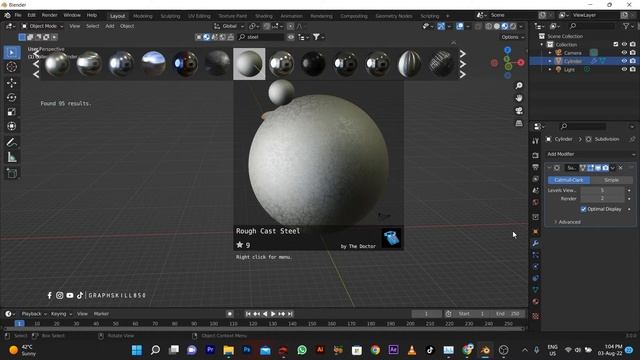The height and width of the screenshot is (360, 640).
Task: Expand the Advanced subdivision section
Action: pyautogui.click(x=567, y=222)
